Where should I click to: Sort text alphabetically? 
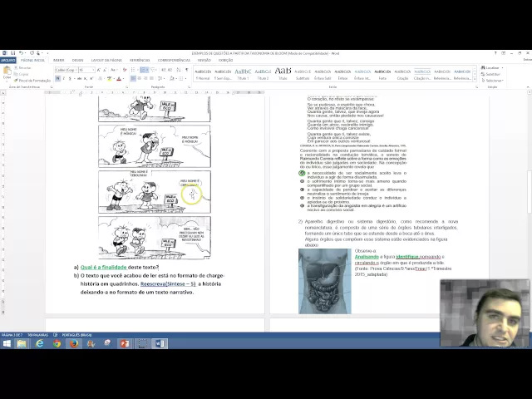click(x=179, y=70)
